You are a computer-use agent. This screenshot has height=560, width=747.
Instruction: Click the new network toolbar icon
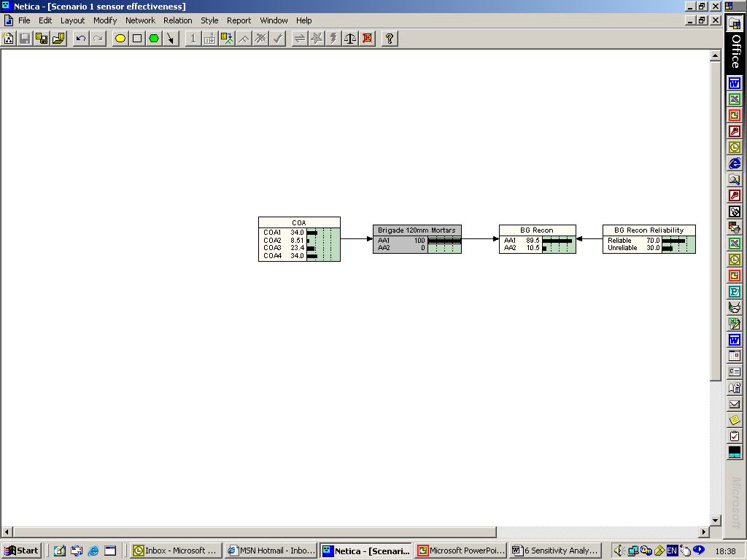click(x=9, y=39)
